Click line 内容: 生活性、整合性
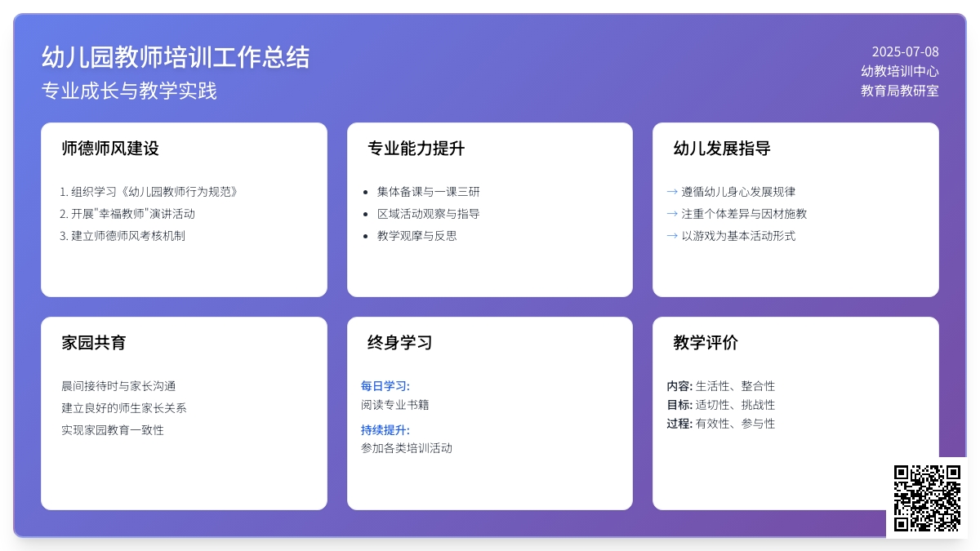Screen dimensions: 980x551 pyautogui.click(x=721, y=386)
